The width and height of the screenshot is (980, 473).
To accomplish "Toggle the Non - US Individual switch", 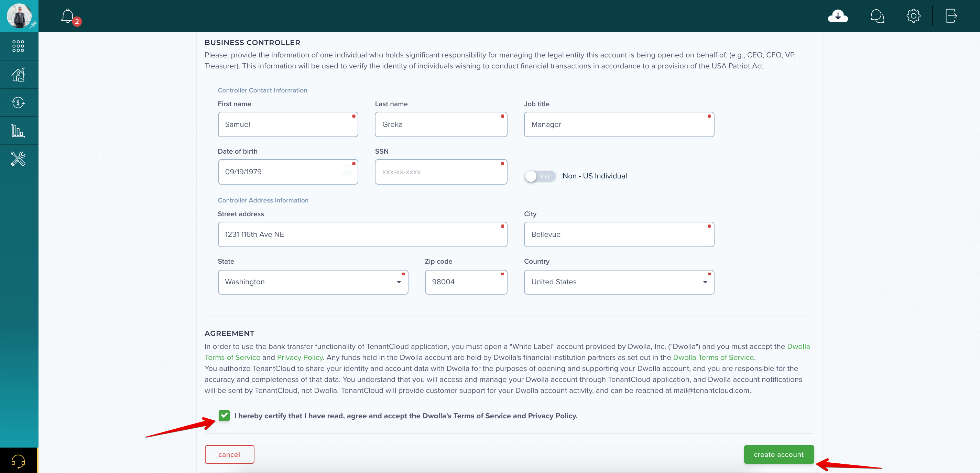I will (x=540, y=176).
